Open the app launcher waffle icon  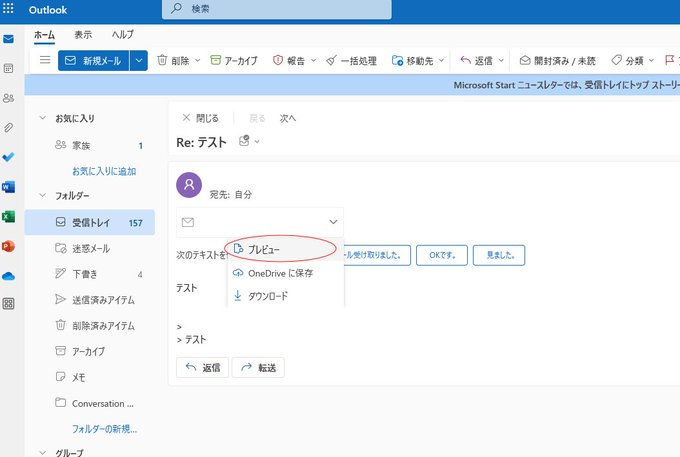point(8,9)
